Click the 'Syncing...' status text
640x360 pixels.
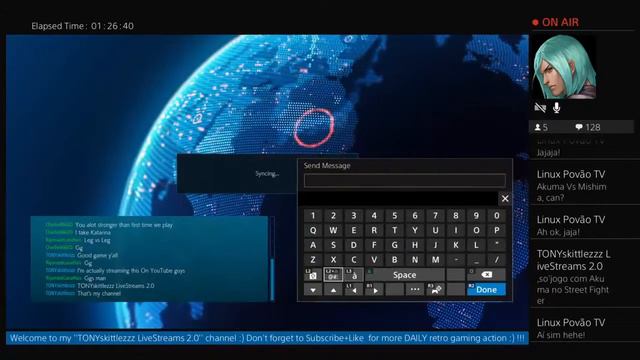pos(267,174)
